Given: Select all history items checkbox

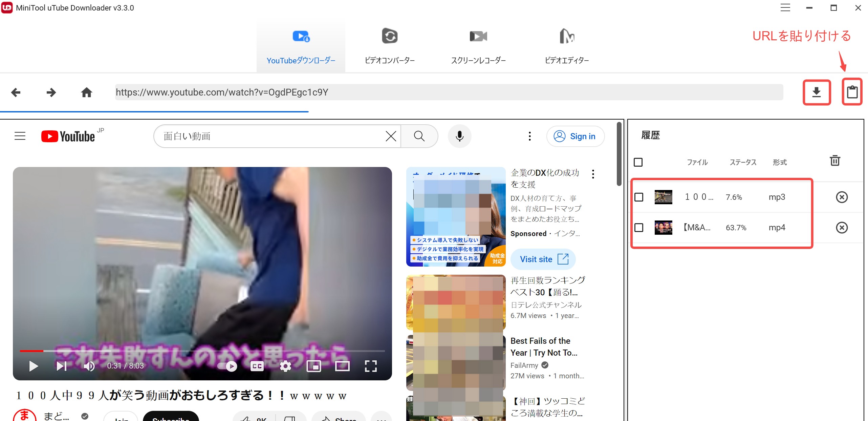Looking at the screenshot, I should [x=638, y=162].
